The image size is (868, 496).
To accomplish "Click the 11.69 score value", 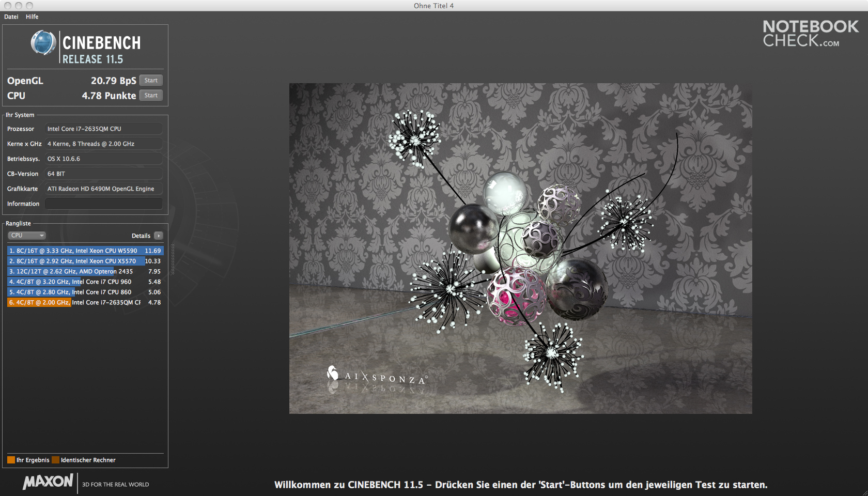I will [x=153, y=251].
